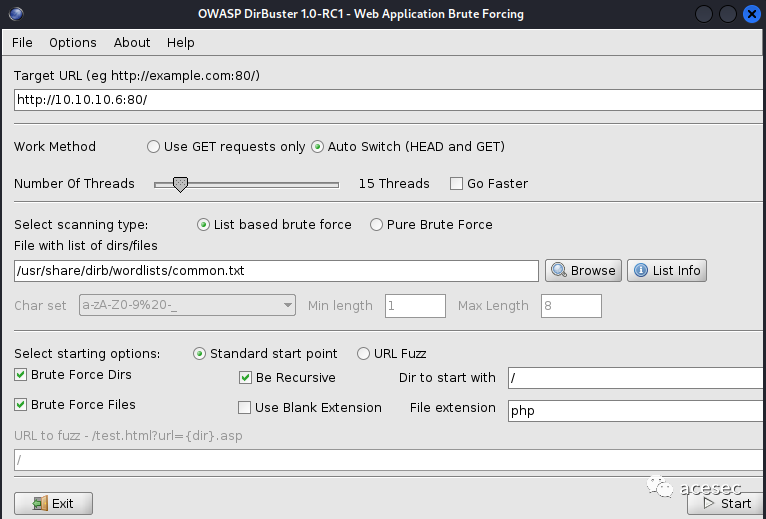766x519 pixels.
Task: Open the Options menu
Action: 73,43
